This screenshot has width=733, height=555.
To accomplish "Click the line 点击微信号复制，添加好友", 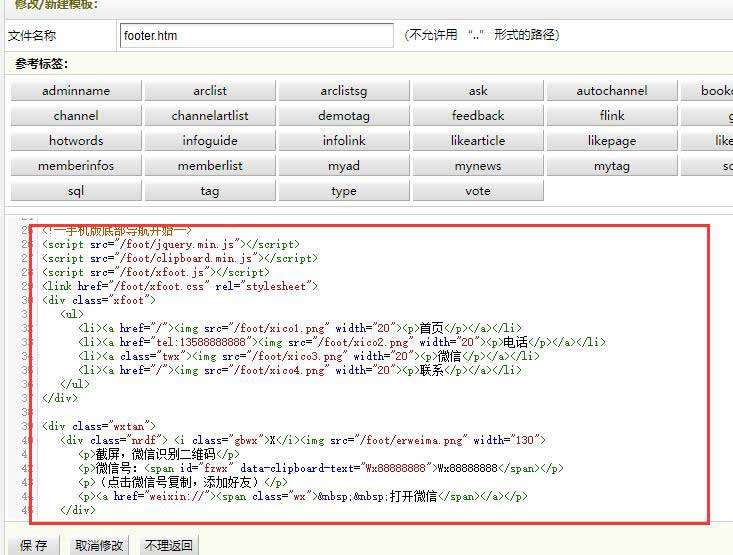I will click(x=183, y=482).
